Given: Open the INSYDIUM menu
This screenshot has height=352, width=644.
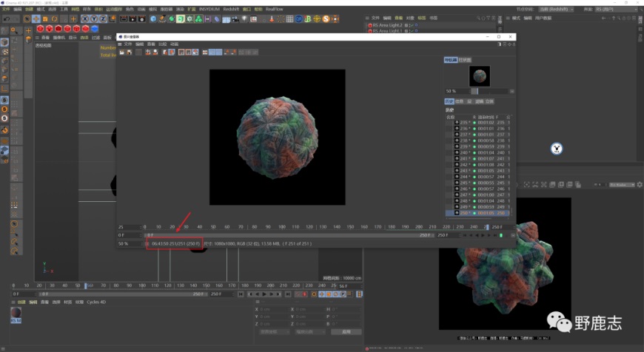Looking at the screenshot, I should (209, 9).
